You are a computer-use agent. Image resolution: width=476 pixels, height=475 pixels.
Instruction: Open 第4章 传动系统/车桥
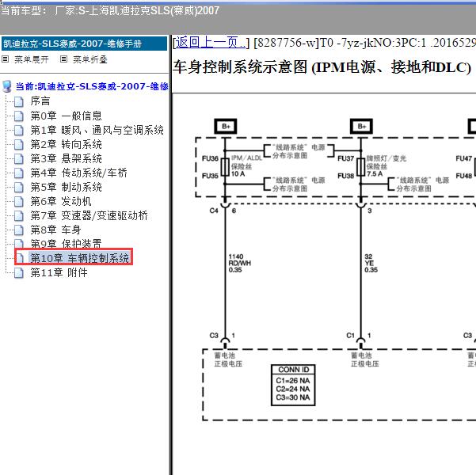pyautogui.click(x=78, y=173)
